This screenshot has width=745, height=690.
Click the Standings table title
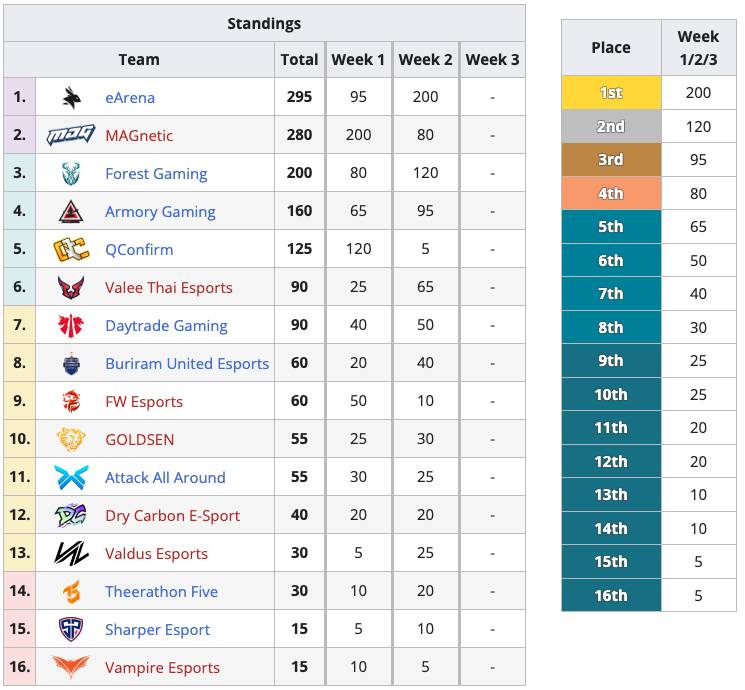[264, 23]
